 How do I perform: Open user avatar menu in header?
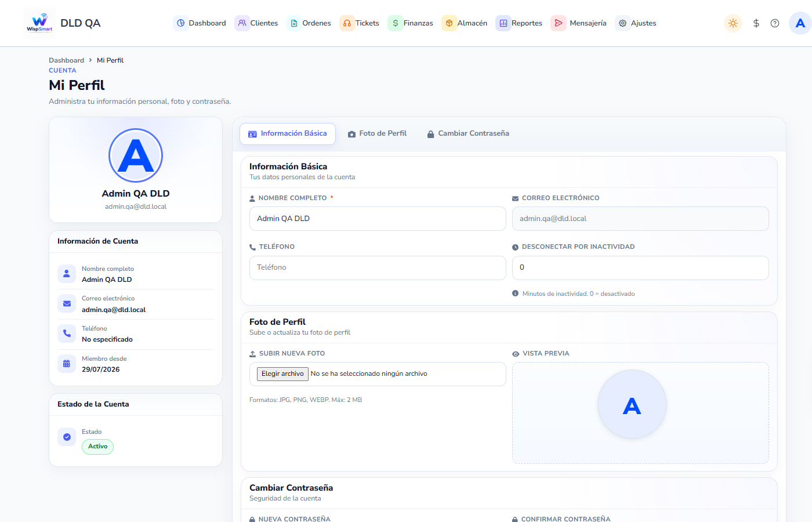(x=800, y=23)
